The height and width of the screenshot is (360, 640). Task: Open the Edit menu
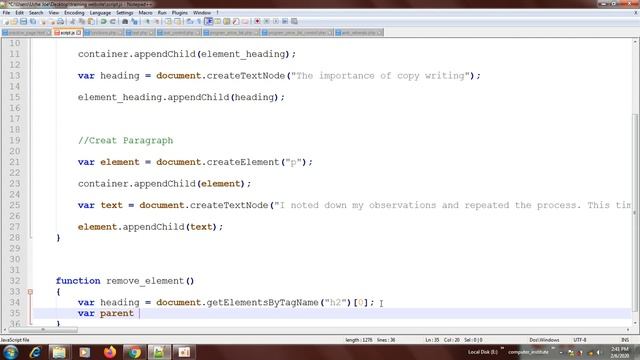(19, 13)
